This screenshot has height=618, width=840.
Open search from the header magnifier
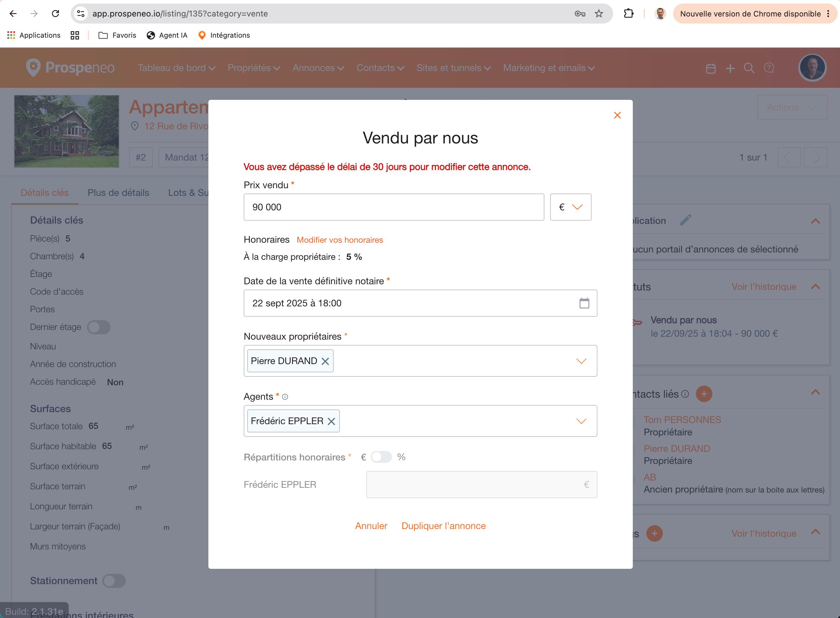749,68
